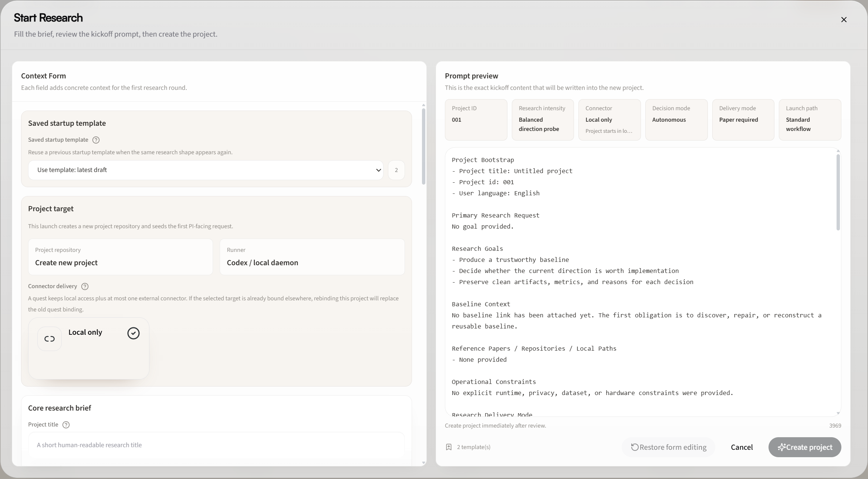Open the Project repository Create new project selector
Image resolution: width=868 pixels, height=479 pixels.
click(120, 257)
